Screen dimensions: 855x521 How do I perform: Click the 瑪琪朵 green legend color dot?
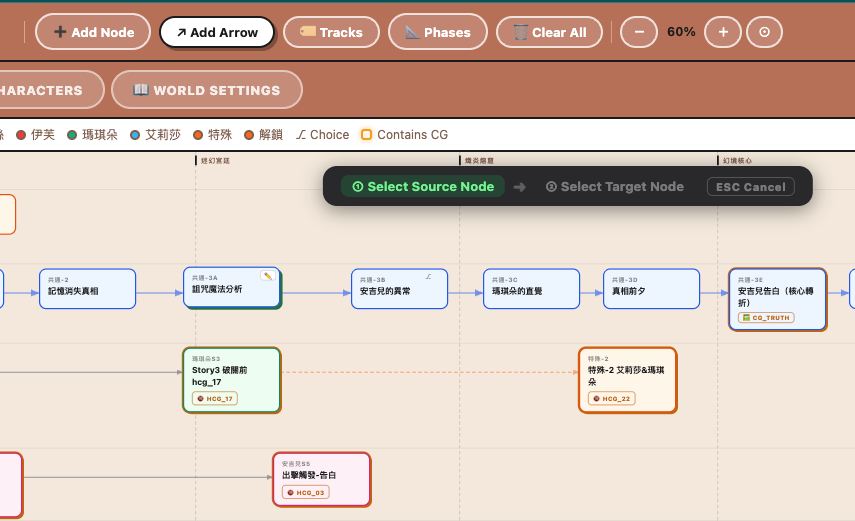73,135
